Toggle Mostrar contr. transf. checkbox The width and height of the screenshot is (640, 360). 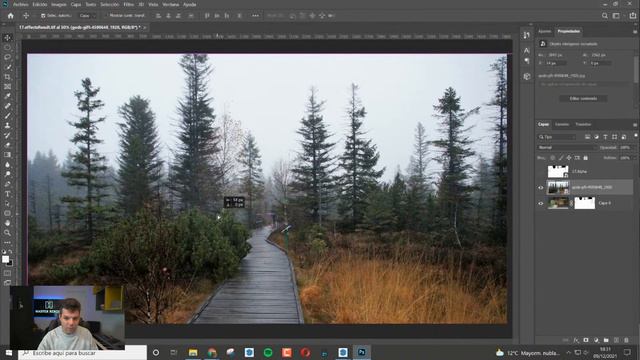point(106,16)
